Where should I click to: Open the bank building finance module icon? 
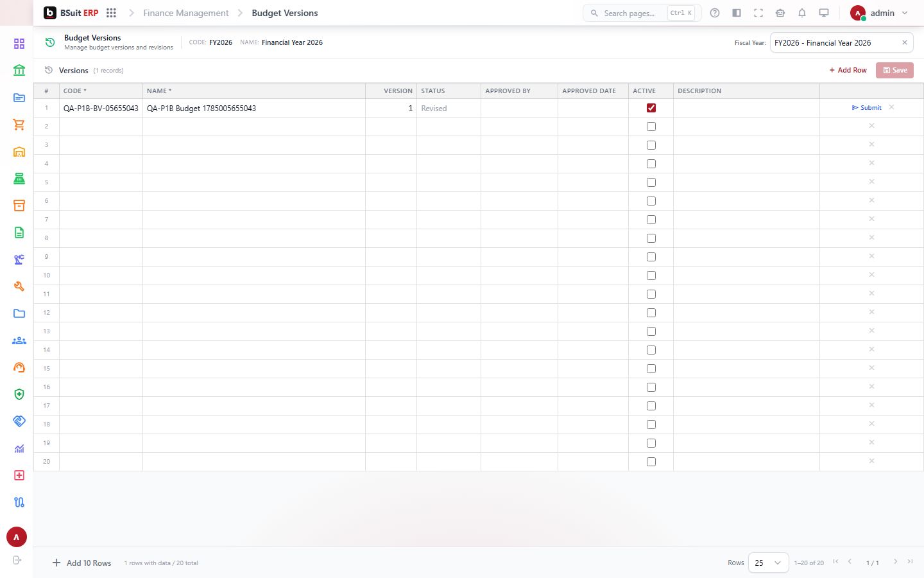tap(19, 71)
